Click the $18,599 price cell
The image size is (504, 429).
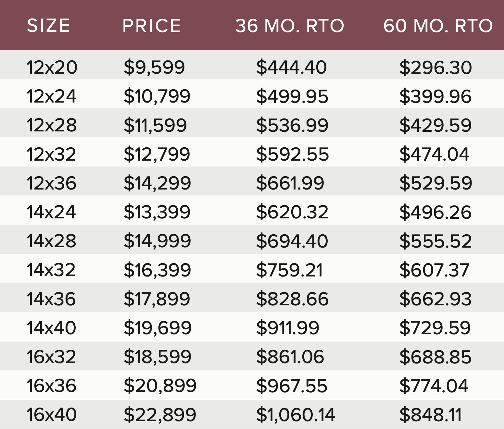click(157, 357)
